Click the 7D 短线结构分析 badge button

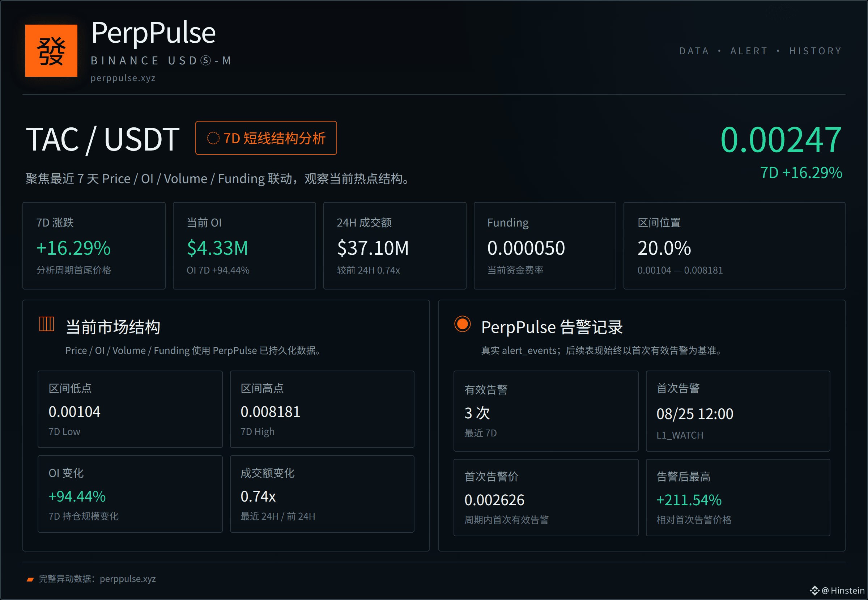pos(266,138)
